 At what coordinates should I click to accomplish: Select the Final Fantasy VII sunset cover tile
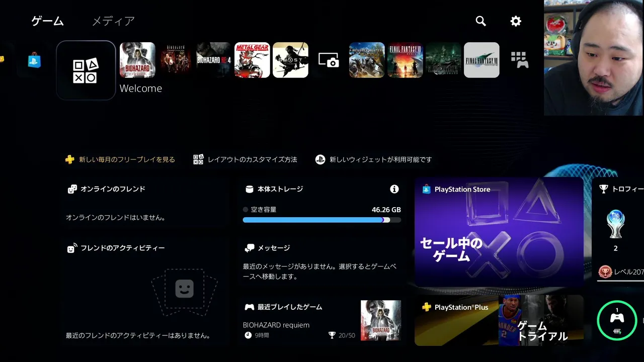(405, 60)
